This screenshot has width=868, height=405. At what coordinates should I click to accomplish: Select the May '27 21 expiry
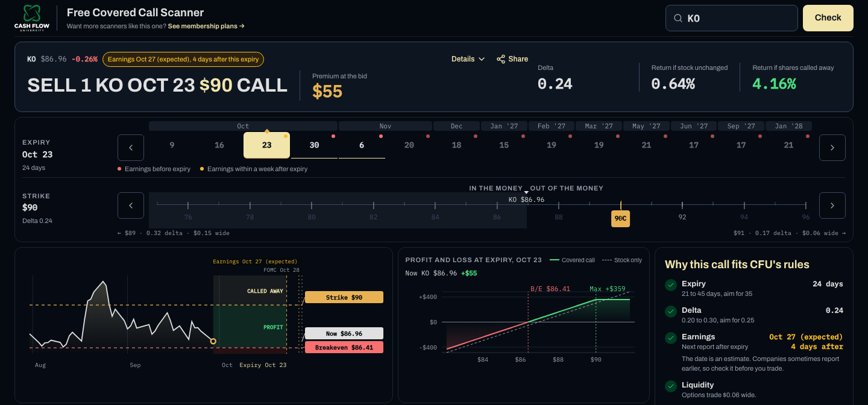click(x=646, y=145)
